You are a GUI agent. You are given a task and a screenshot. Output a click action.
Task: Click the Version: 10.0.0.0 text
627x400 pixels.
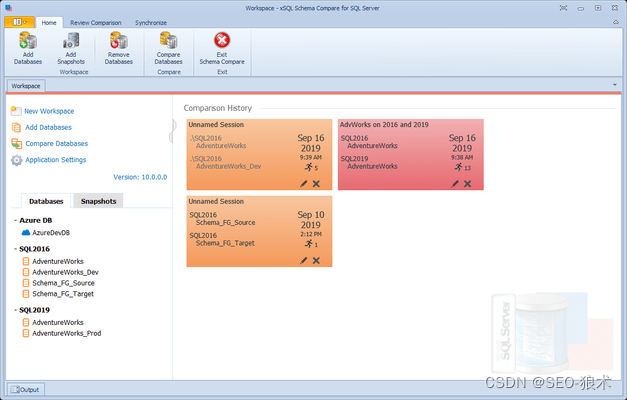(x=140, y=177)
